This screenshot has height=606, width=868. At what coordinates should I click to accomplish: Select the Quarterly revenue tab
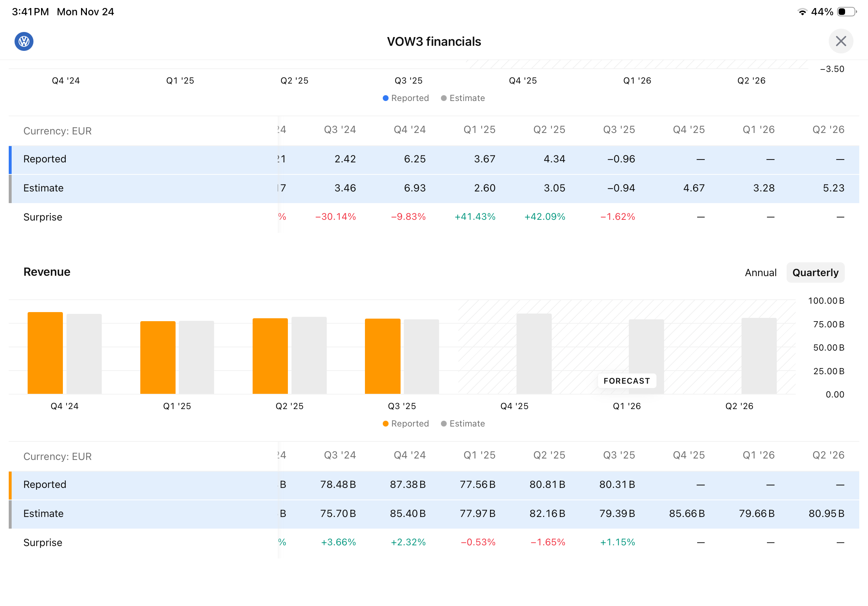815,272
